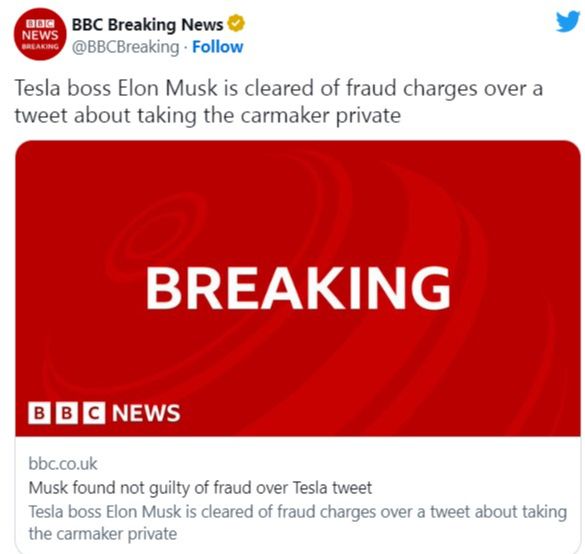Click tweet text line starting "Tesla boss Elon Musk"

click(279, 89)
